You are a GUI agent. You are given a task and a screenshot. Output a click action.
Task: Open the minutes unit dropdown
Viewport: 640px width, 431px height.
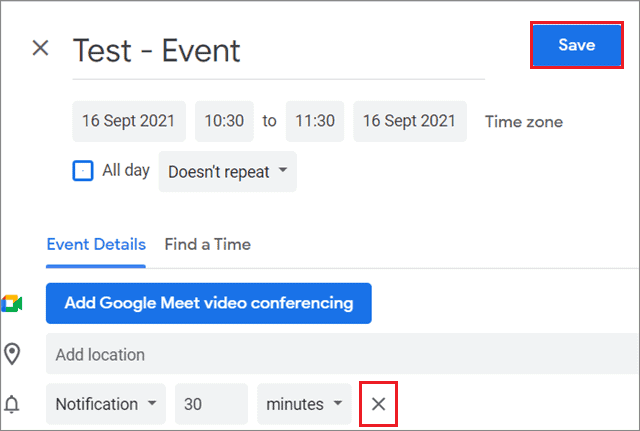click(304, 404)
